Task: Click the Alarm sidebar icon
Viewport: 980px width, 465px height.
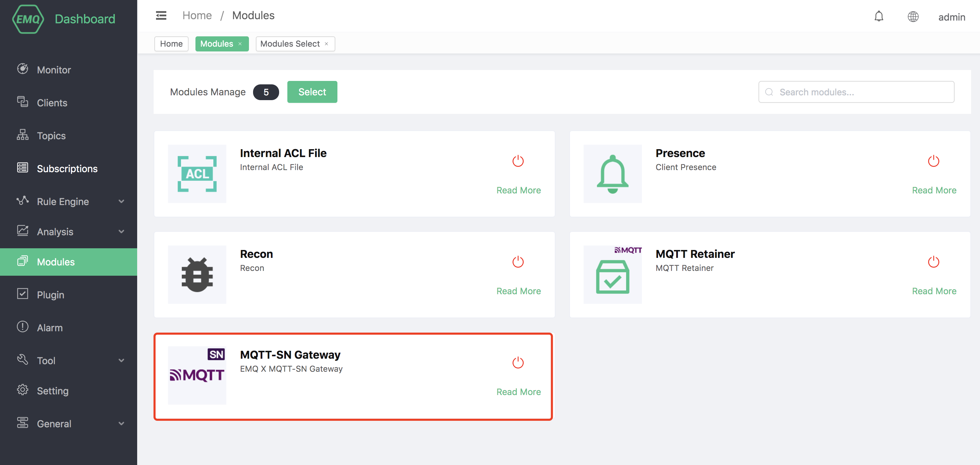Action: tap(22, 327)
